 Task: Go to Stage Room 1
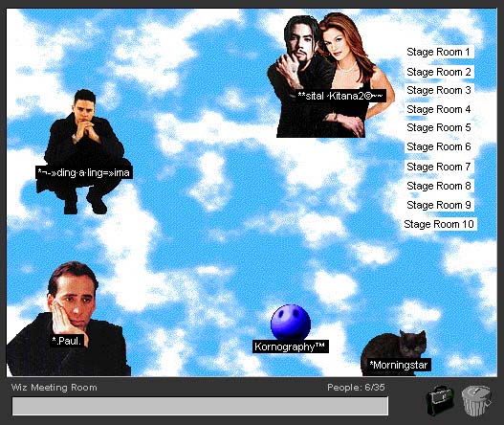click(439, 52)
